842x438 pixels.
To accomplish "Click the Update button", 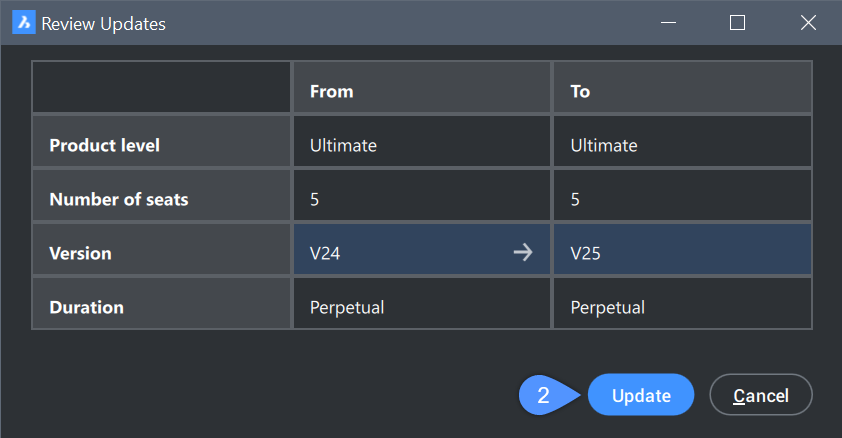I will click(x=641, y=395).
